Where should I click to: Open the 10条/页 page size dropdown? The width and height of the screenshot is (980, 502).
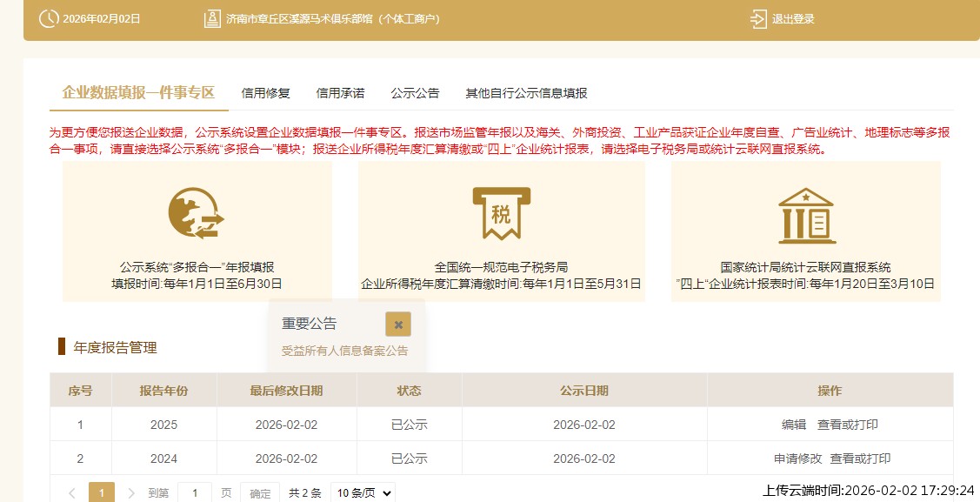362,492
